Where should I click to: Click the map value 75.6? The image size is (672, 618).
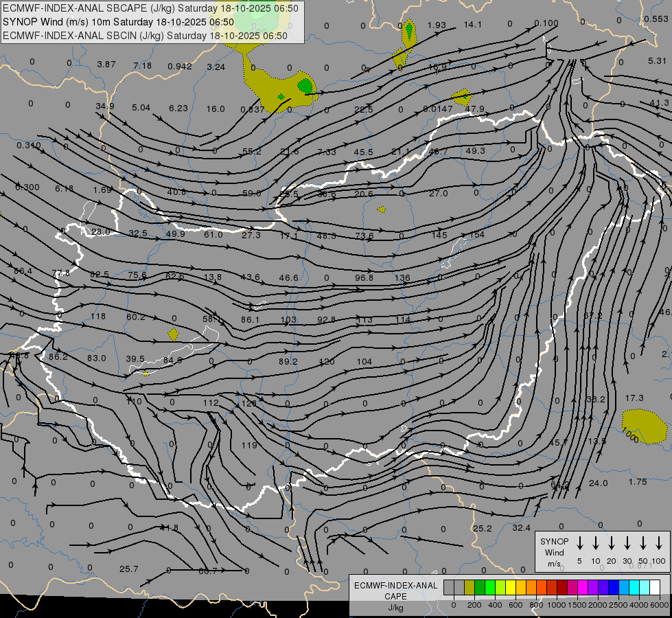coord(137,275)
